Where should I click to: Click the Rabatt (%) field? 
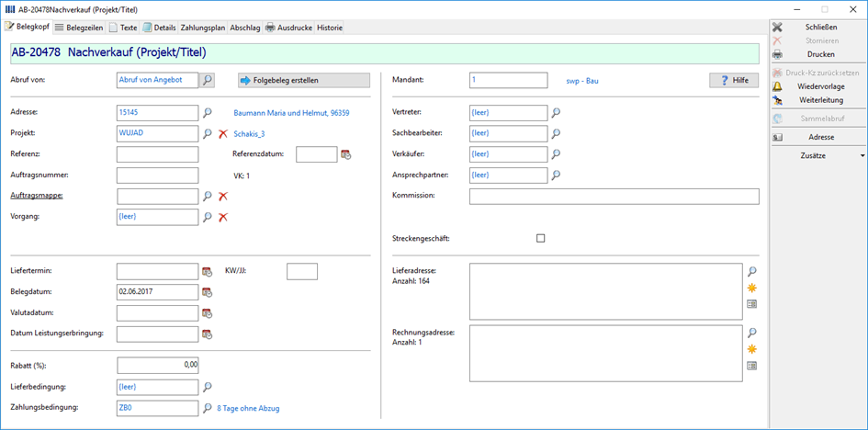[x=157, y=366]
